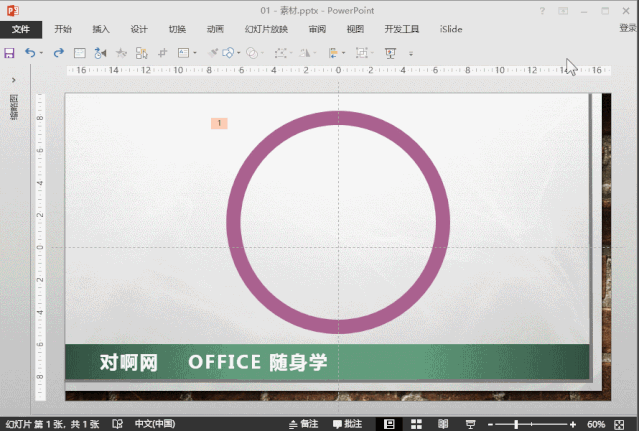639x431 pixels.
Task: Click the zoom slider handle
Action: [516, 424]
